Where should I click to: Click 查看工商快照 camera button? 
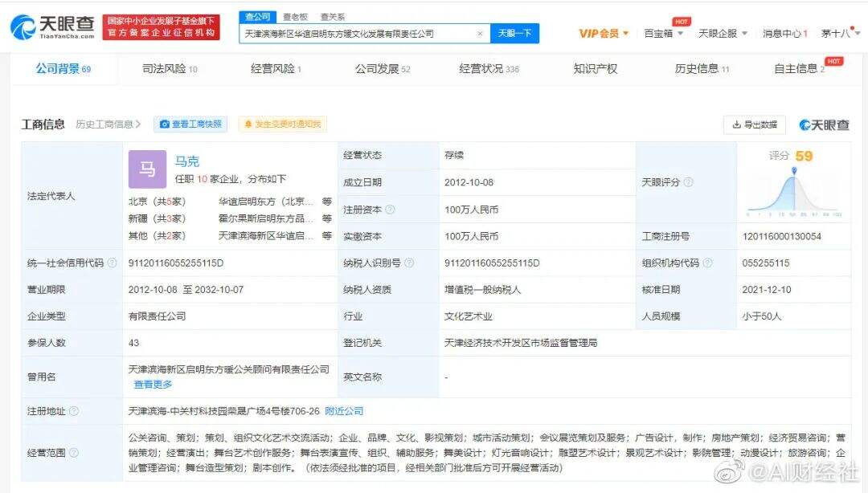point(190,124)
